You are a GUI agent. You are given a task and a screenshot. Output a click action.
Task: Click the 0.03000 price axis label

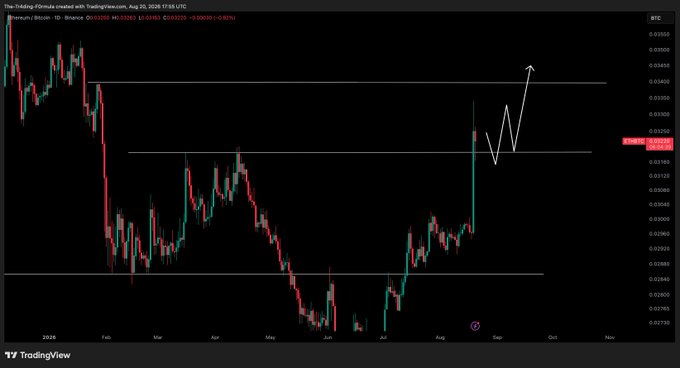click(x=660, y=219)
